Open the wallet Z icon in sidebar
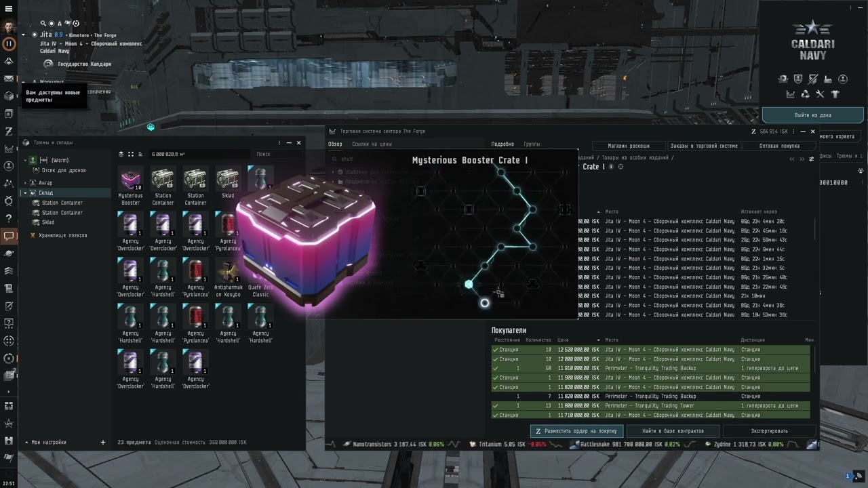This screenshot has height=488, width=868. tap(9, 131)
